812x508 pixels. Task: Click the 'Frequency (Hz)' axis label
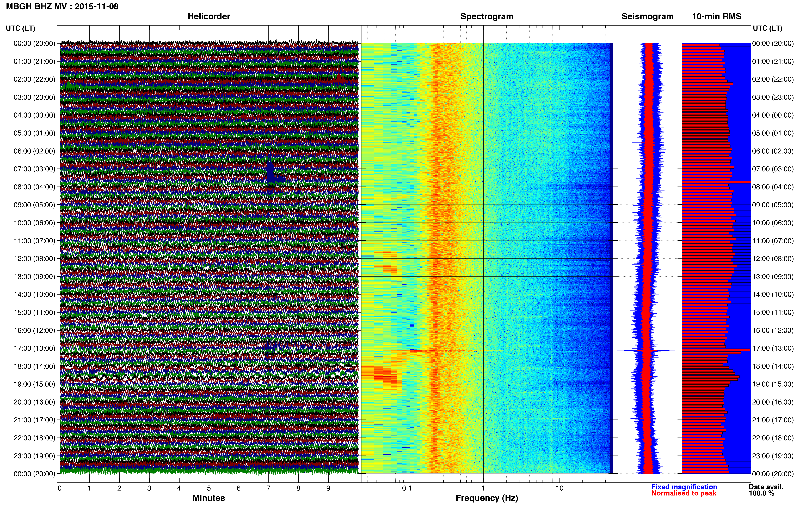(487, 498)
